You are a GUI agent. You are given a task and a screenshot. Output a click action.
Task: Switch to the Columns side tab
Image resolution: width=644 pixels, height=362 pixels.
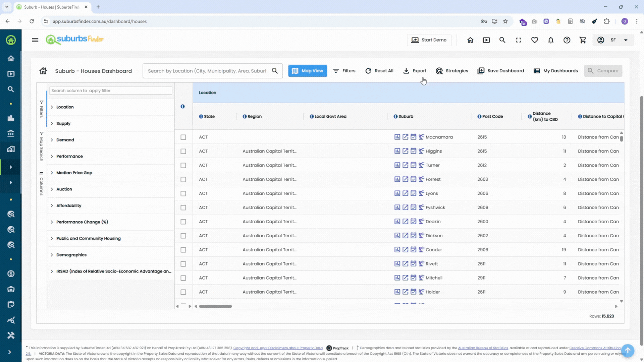[x=41, y=184]
